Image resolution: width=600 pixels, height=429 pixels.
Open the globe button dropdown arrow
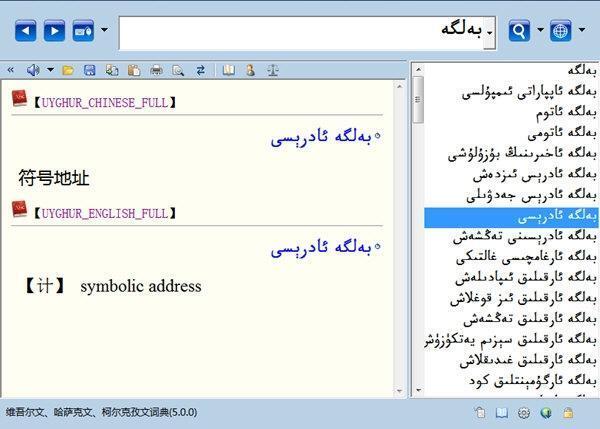coord(582,31)
